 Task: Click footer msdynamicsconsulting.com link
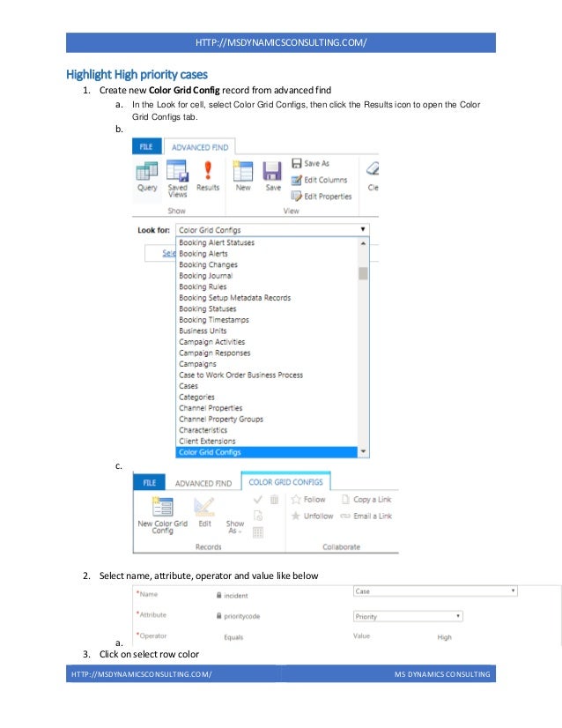coord(142,673)
